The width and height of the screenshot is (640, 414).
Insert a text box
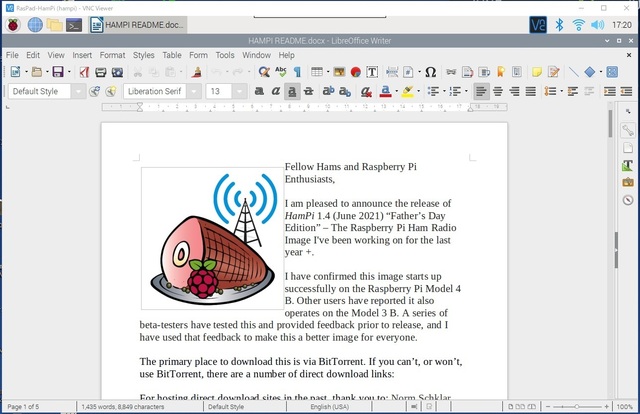(x=372, y=72)
